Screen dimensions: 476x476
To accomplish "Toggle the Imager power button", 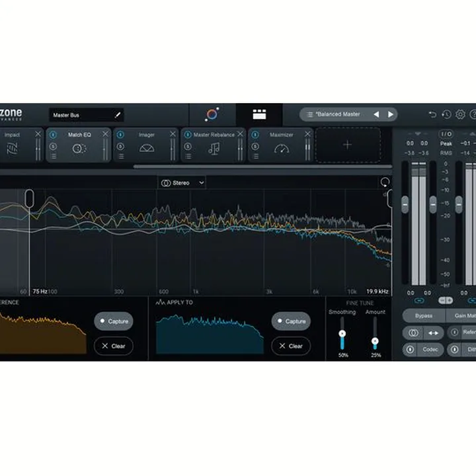I will click(x=120, y=134).
